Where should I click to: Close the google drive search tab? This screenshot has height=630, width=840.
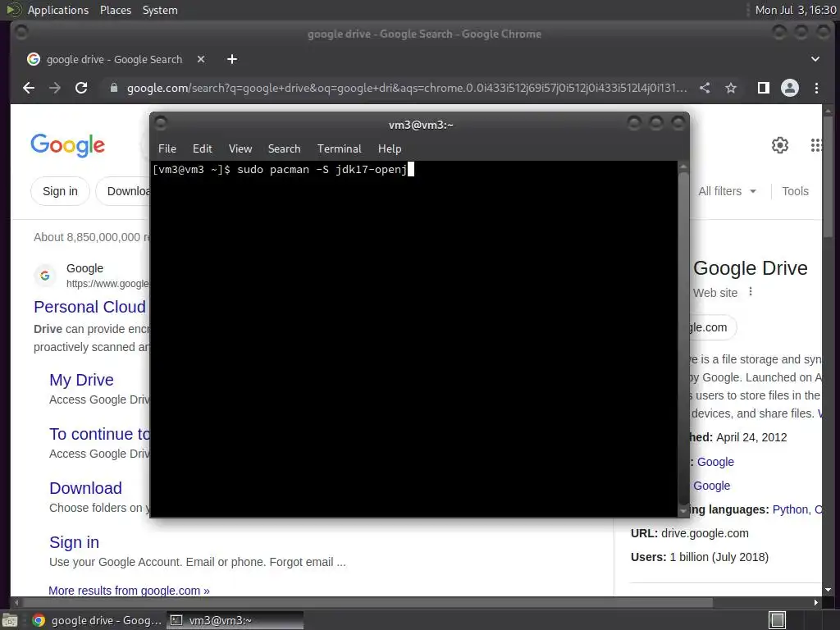click(x=201, y=59)
